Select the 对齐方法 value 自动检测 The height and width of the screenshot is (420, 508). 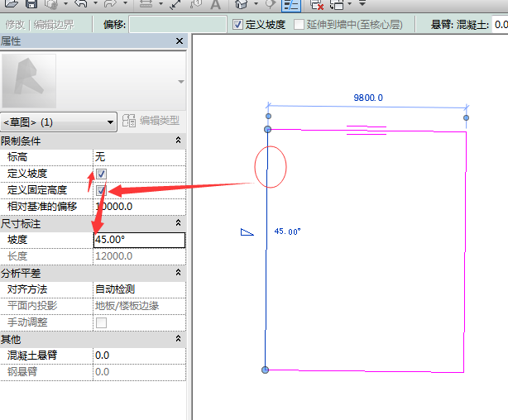pos(138,289)
